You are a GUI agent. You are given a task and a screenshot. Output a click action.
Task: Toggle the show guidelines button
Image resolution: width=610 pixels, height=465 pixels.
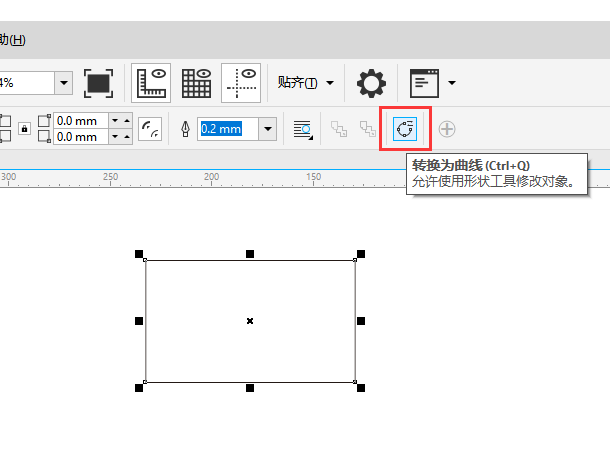point(241,83)
